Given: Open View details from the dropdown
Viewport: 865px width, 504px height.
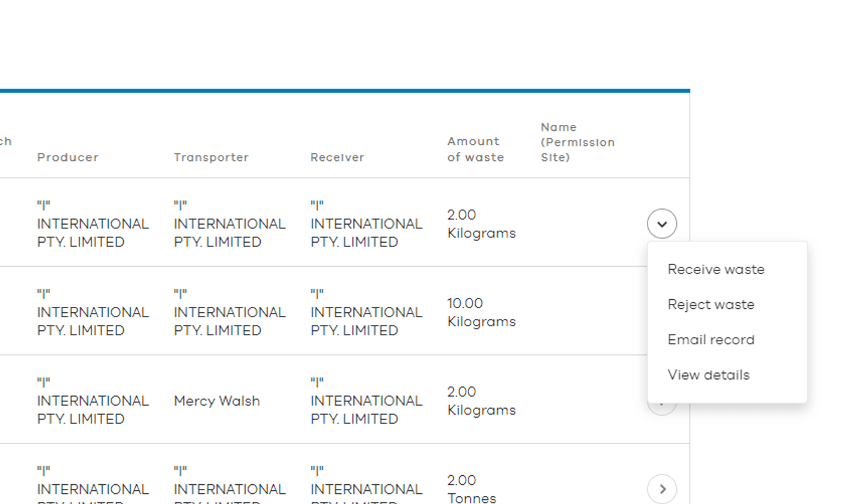Looking at the screenshot, I should (x=708, y=375).
